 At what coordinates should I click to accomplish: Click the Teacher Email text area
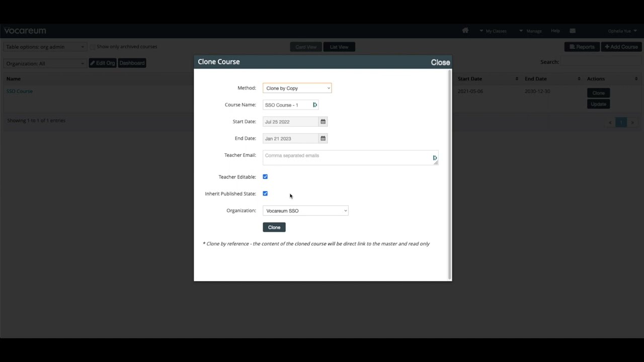pyautogui.click(x=350, y=157)
